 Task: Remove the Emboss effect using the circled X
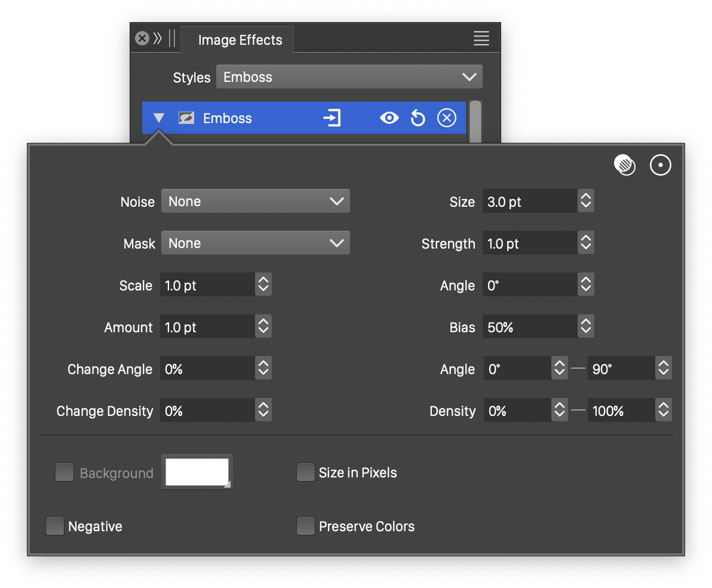click(x=446, y=118)
